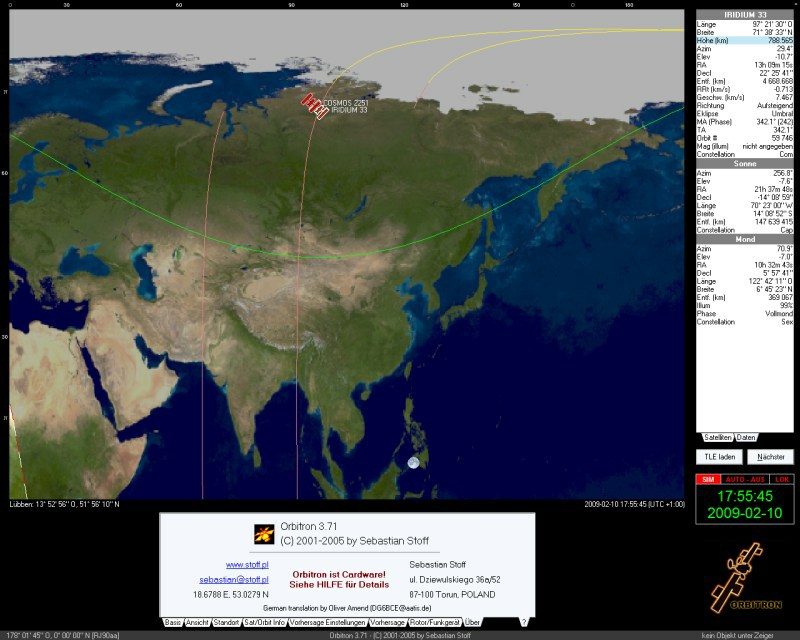Click the Phase Vollmond row
The image size is (800, 640).
pos(745,314)
